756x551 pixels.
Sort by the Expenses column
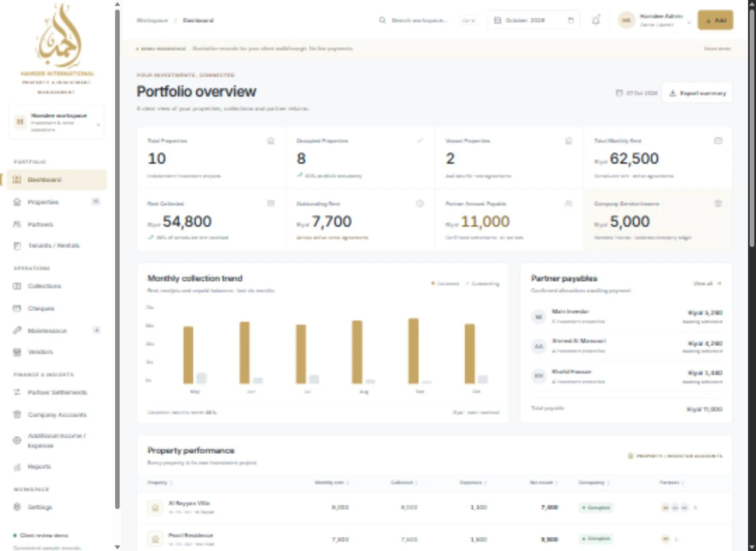coord(473,483)
